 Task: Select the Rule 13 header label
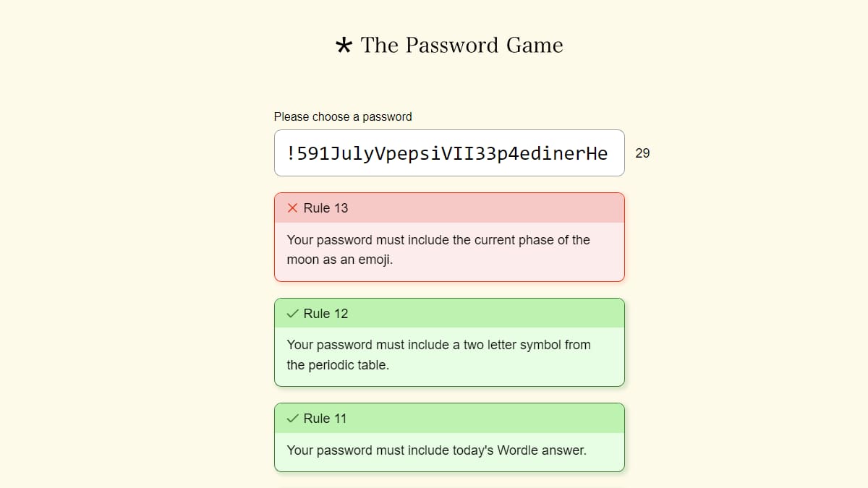[x=325, y=208]
